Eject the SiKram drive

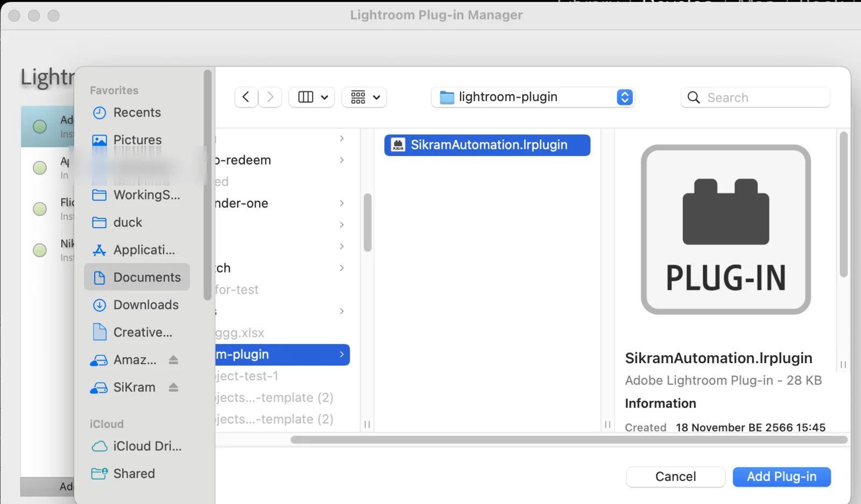(x=173, y=387)
